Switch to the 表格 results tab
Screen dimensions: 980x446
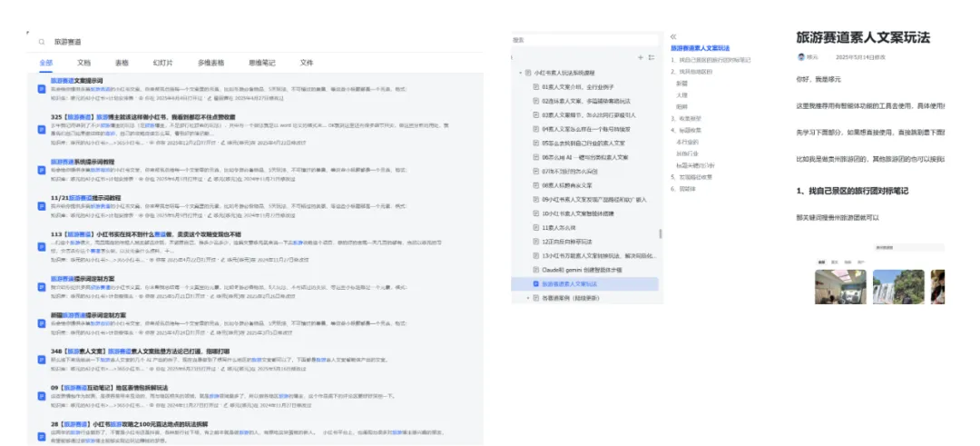coord(122,63)
